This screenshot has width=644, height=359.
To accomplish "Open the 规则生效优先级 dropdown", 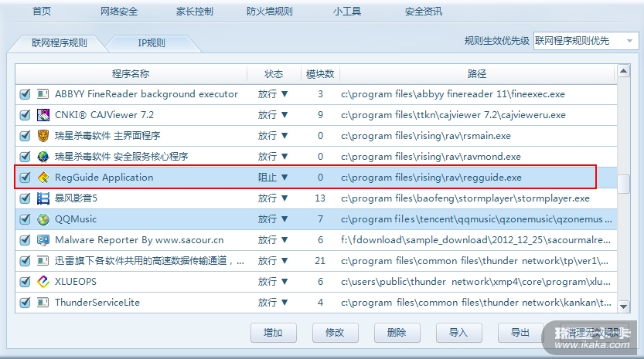I will (x=586, y=41).
